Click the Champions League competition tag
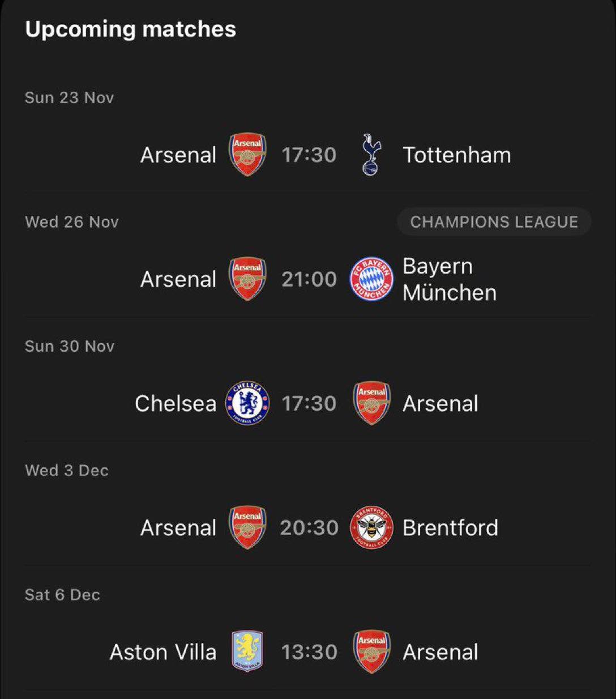This screenshot has width=616, height=699. click(494, 221)
